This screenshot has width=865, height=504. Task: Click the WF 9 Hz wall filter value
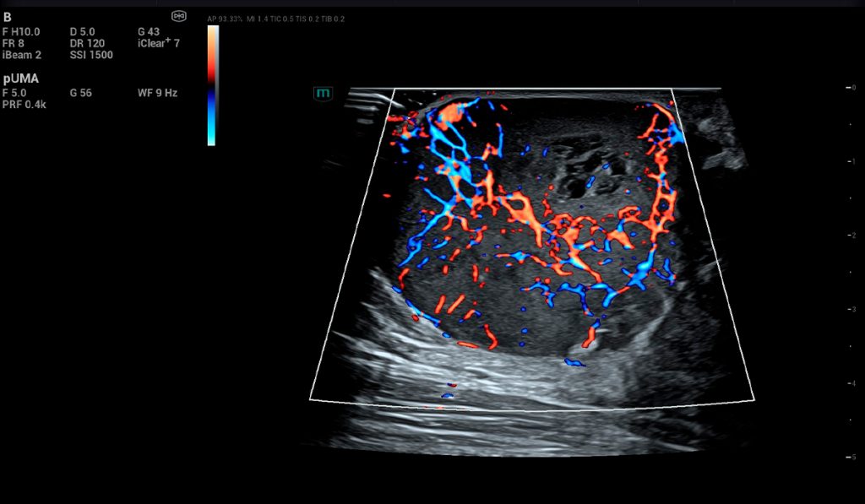(158, 93)
